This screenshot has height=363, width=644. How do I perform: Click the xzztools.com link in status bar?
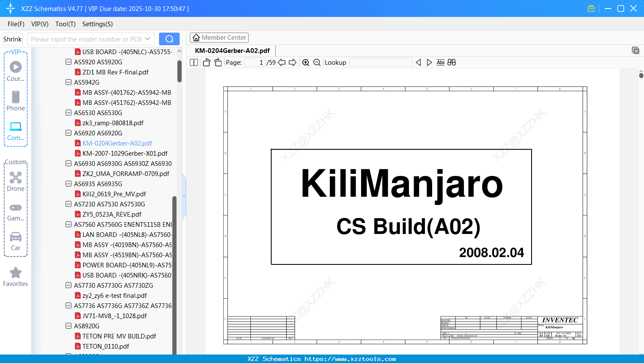(350, 359)
